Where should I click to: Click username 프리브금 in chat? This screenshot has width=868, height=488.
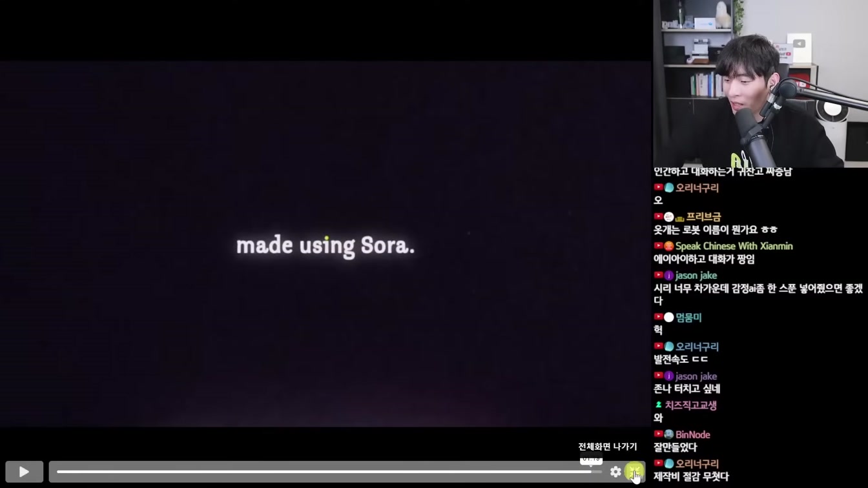pyautogui.click(x=703, y=217)
